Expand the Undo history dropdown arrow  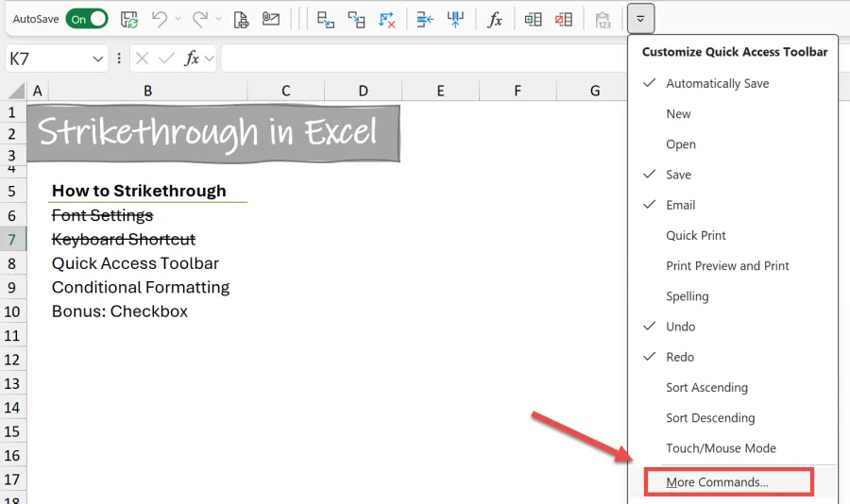pyautogui.click(x=178, y=19)
